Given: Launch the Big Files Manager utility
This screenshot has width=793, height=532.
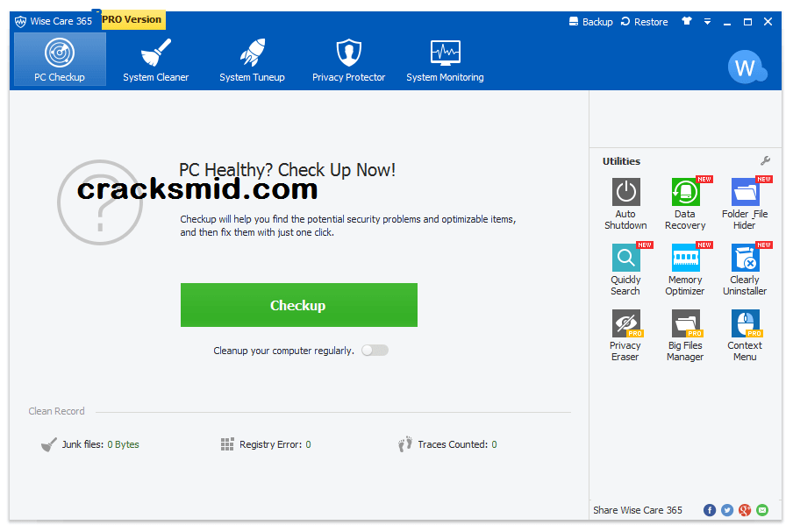Looking at the screenshot, I should pyautogui.click(x=685, y=335).
